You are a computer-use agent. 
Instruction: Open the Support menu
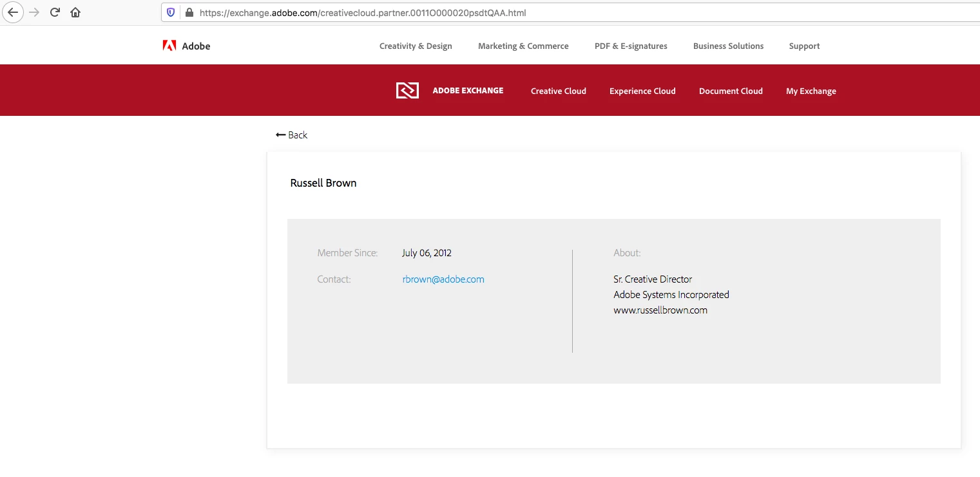pos(804,46)
